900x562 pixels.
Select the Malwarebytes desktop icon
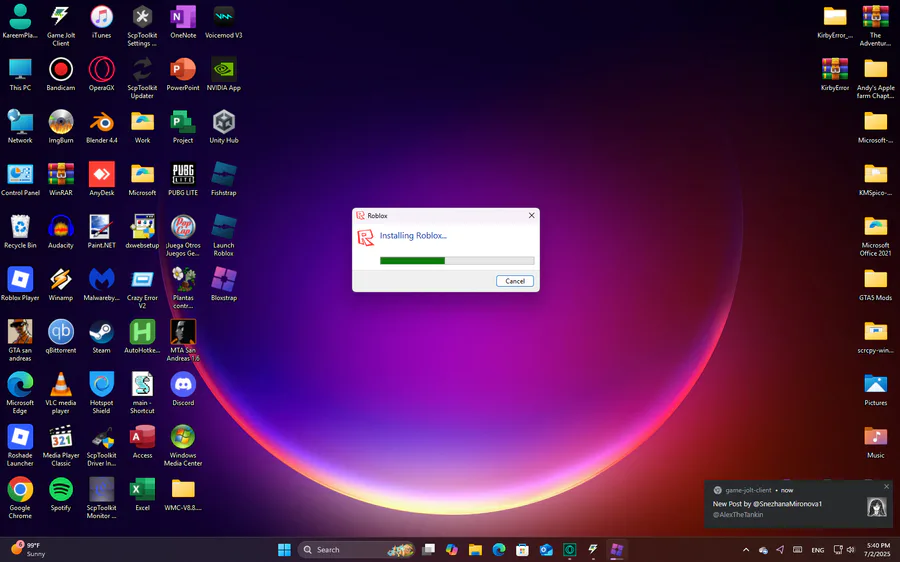102,285
